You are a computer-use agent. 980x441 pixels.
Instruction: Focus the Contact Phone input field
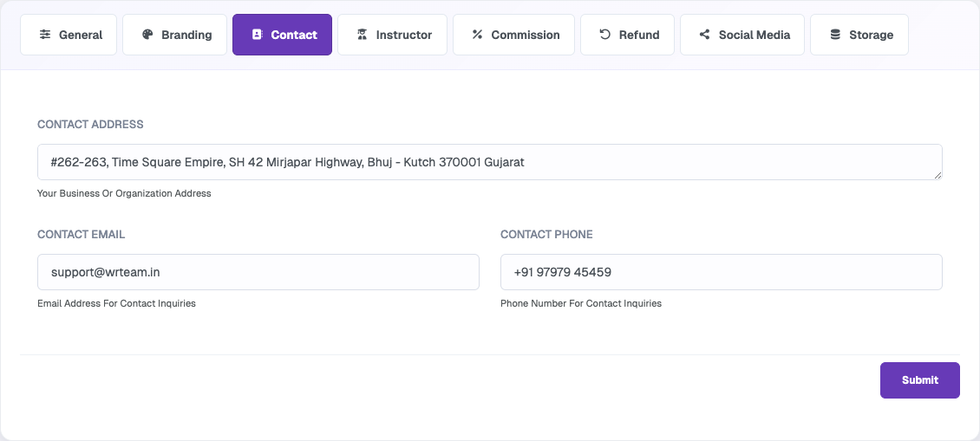722,272
